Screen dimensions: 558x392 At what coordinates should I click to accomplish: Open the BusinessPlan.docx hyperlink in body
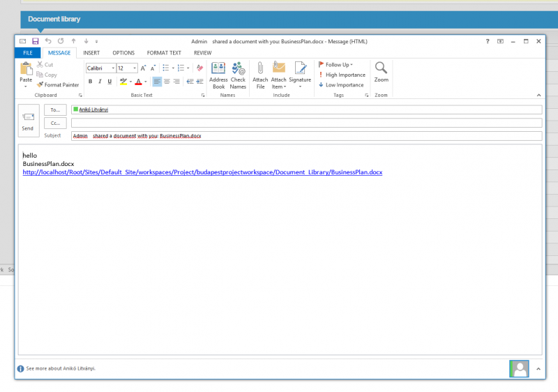(202, 172)
